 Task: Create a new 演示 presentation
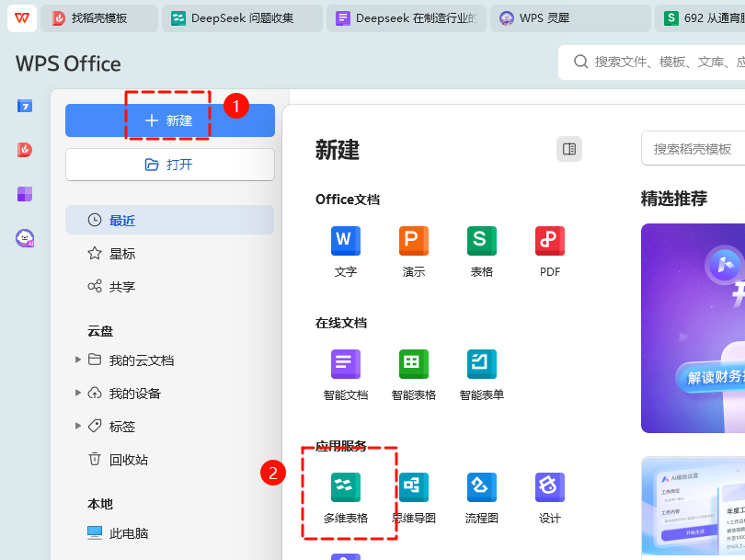tap(413, 252)
